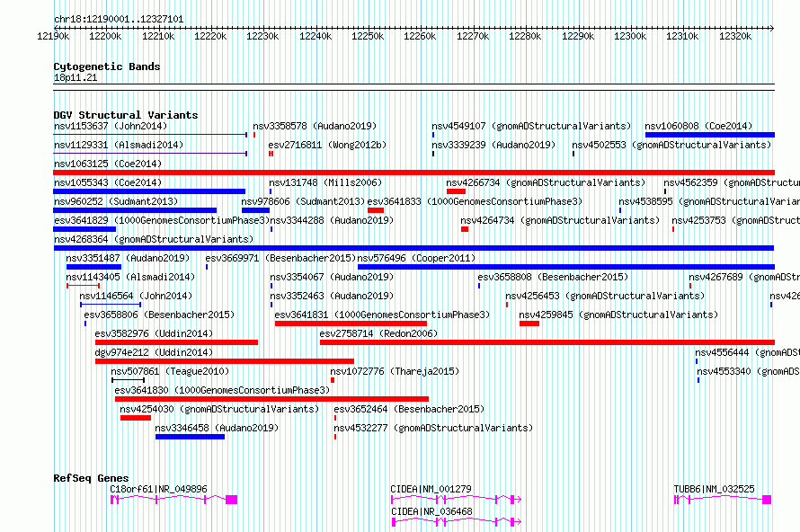Screen dimensions: 800x532
Task: Click nsv3358578 (Audano2019) variant label
Action: point(315,126)
